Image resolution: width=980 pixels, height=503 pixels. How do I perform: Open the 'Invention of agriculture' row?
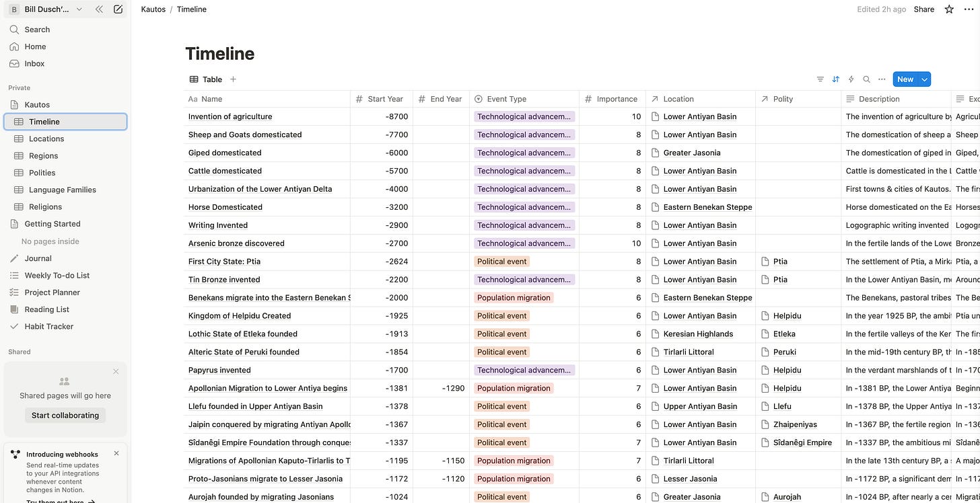click(230, 116)
